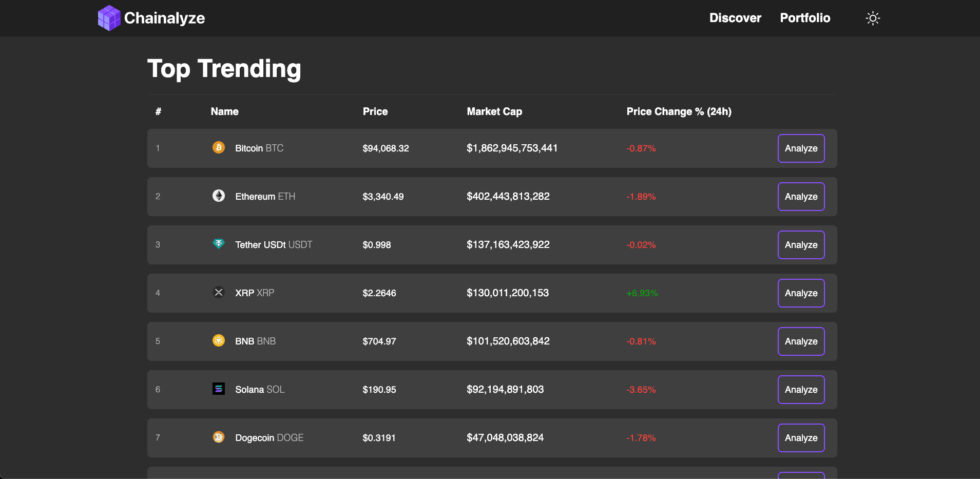The height and width of the screenshot is (479, 980).
Task: Click market cap $101,520,603,842
Action: 508,341
